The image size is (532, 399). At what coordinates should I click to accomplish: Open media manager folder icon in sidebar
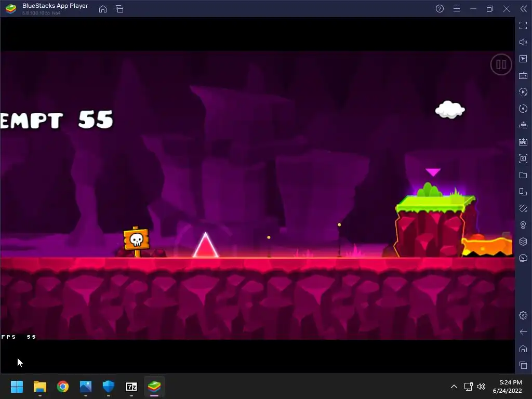[523, 175]
